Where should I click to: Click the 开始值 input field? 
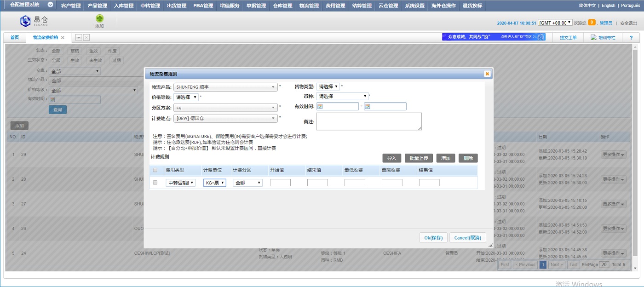point(280,183)
